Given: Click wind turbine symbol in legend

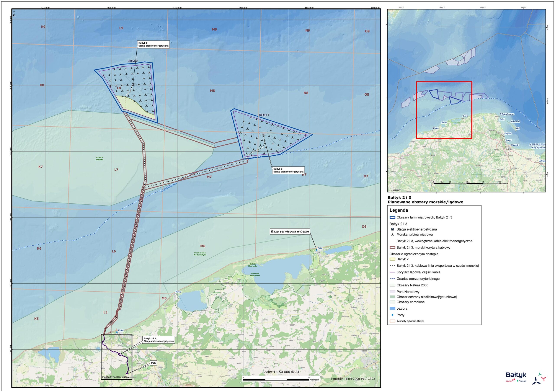Looking at the screenshot, I should (x=393, y=234).
